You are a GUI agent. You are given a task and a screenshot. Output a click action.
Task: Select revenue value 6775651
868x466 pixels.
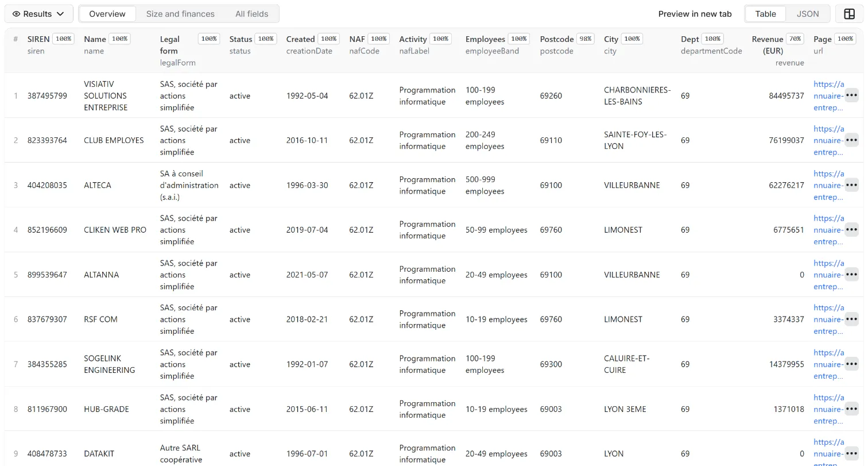[x=789, y=230]
